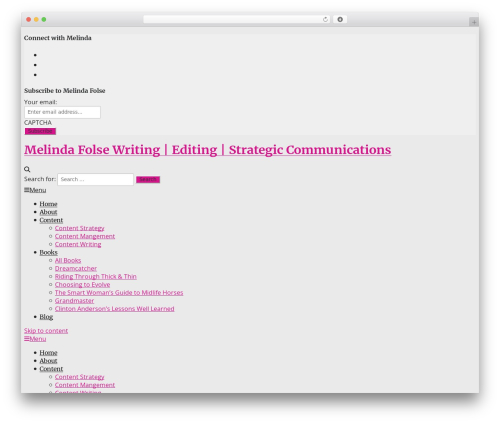Screen dimensions: 500x423
Task: Open Content in the second menu
Action: coord(51,369)
